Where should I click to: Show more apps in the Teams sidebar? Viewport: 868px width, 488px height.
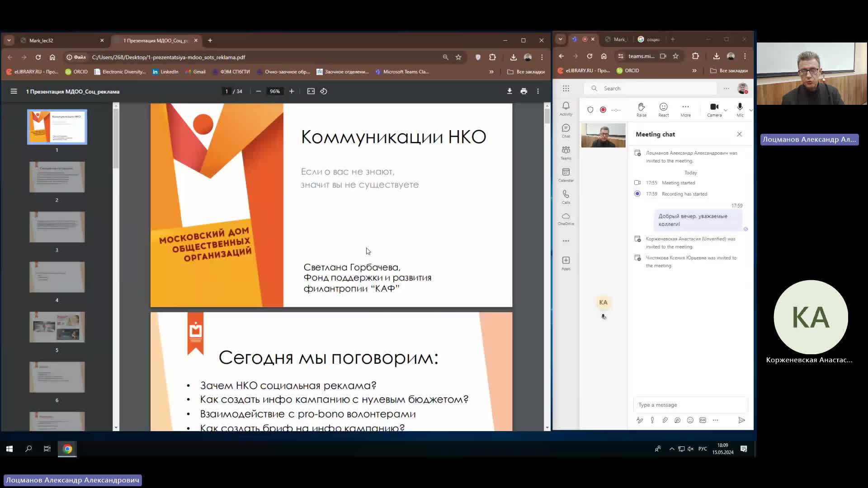(566, 241)
